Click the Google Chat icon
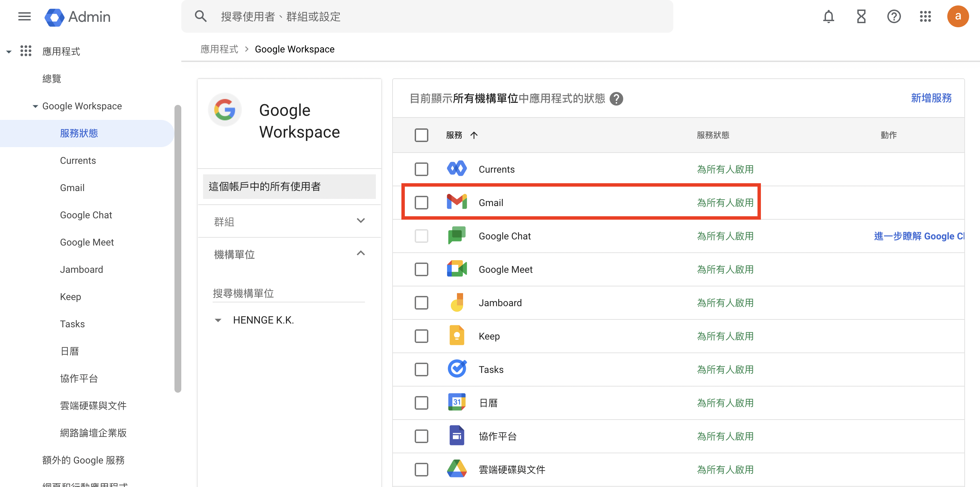This screenshot has height=487, width=980. (x=457, y=236)
